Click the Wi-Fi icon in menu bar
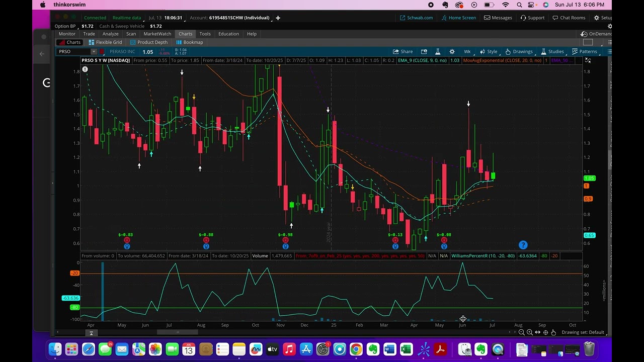Image resolution: width=644 pixels, height=362 pixels. click(505, 5)
